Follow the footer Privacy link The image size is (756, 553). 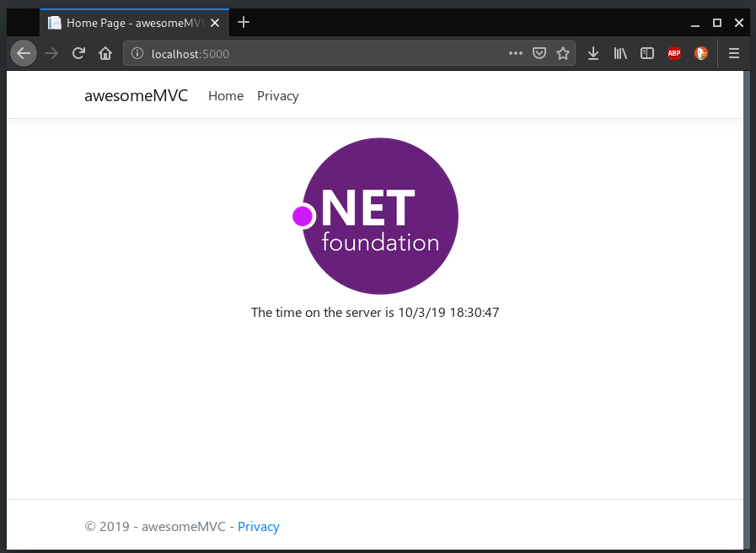pyautogui.click(x=259, y=527)
